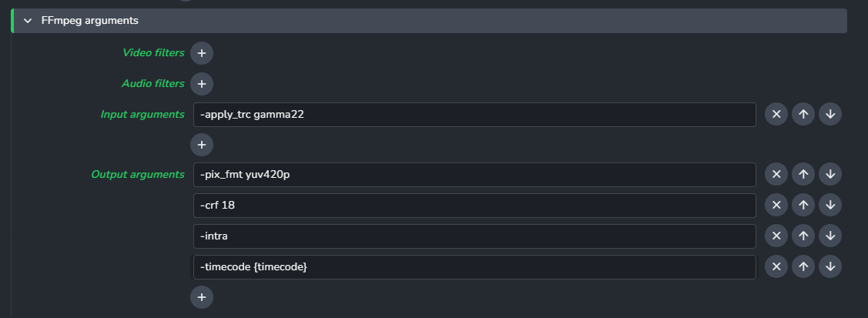
Task: Add a new output argument
Action: click(x=202, y=296)
